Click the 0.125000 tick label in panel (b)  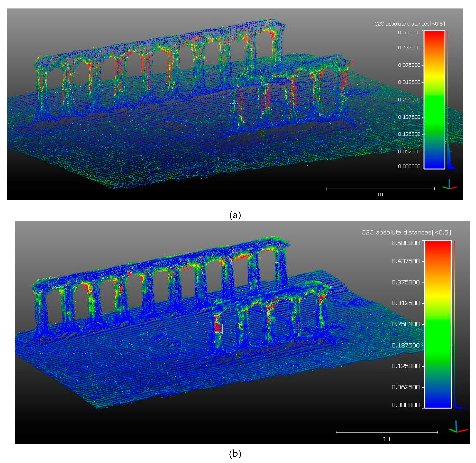click(x=406, y=366)
